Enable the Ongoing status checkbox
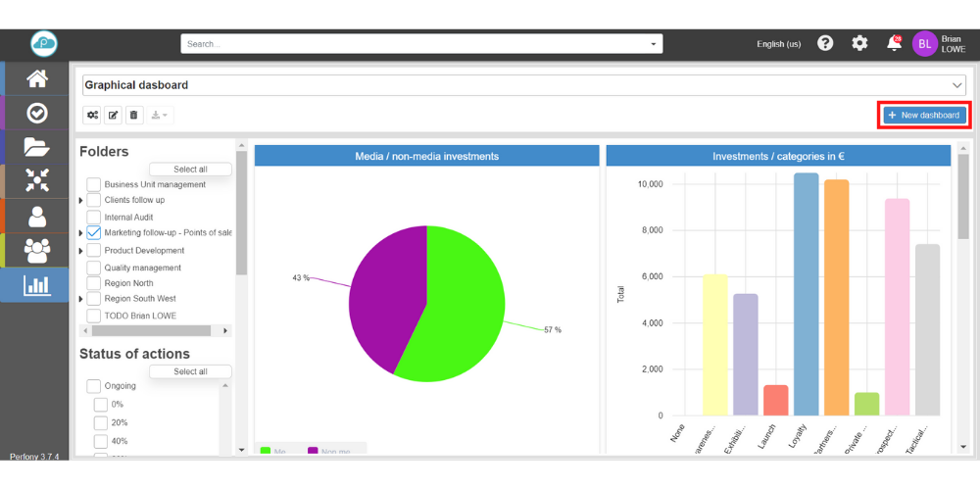The width and height of the screenshot is (980, 490). pyautogui.click(x=94, y=386)
